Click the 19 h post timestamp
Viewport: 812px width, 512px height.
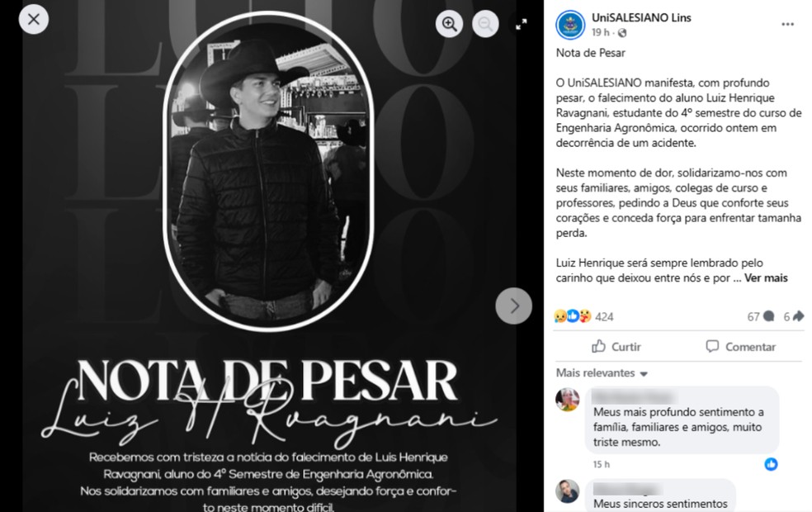tap(600, 33)
